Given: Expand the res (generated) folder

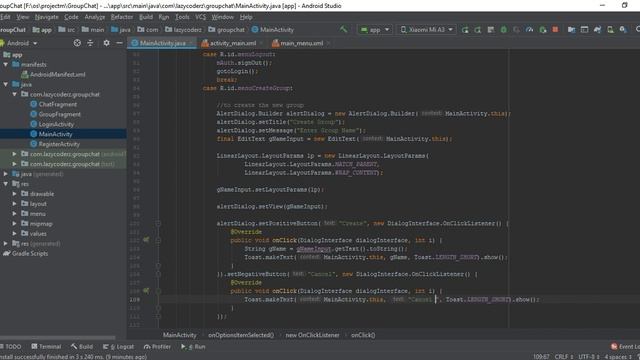Looking at the screenshot, I should [x=6, y=243].
